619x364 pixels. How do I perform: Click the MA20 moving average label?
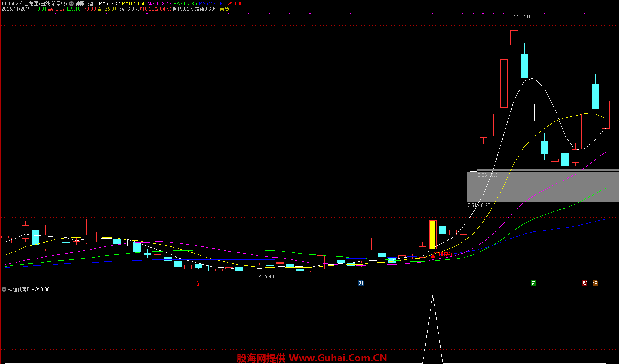click(x=159, y=3)
